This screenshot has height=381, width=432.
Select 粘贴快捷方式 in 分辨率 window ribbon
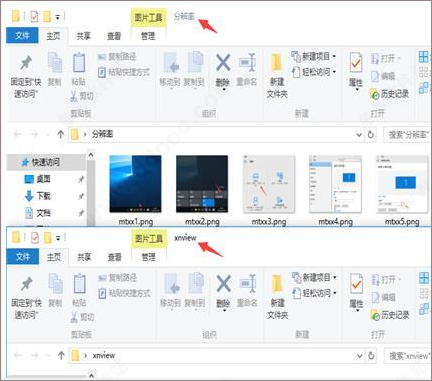tap(124, 72)
